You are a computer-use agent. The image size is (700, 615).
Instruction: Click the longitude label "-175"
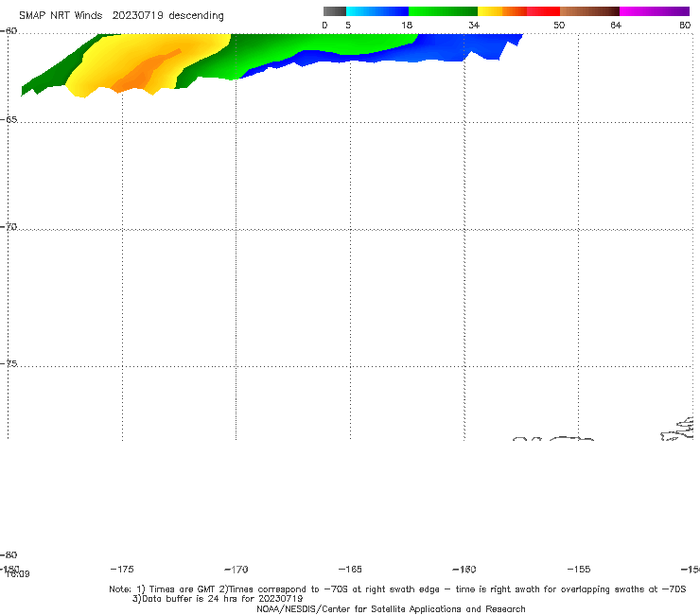122,569
